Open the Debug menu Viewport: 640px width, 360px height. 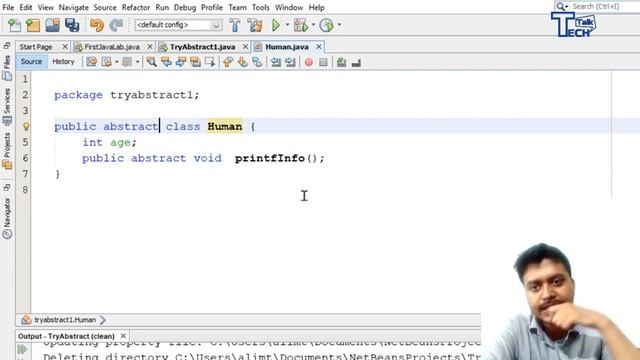(185, 7)
